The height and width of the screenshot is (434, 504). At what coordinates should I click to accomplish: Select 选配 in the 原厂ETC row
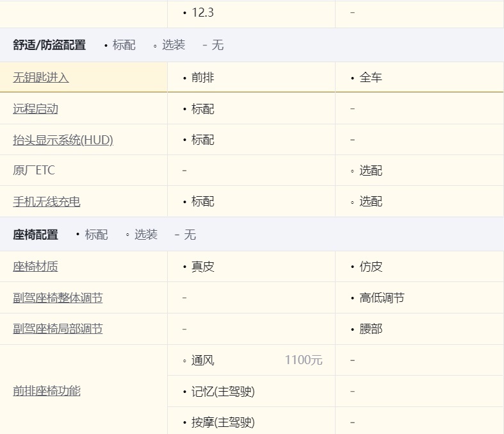pyautogui.click(x=371, y=171)
